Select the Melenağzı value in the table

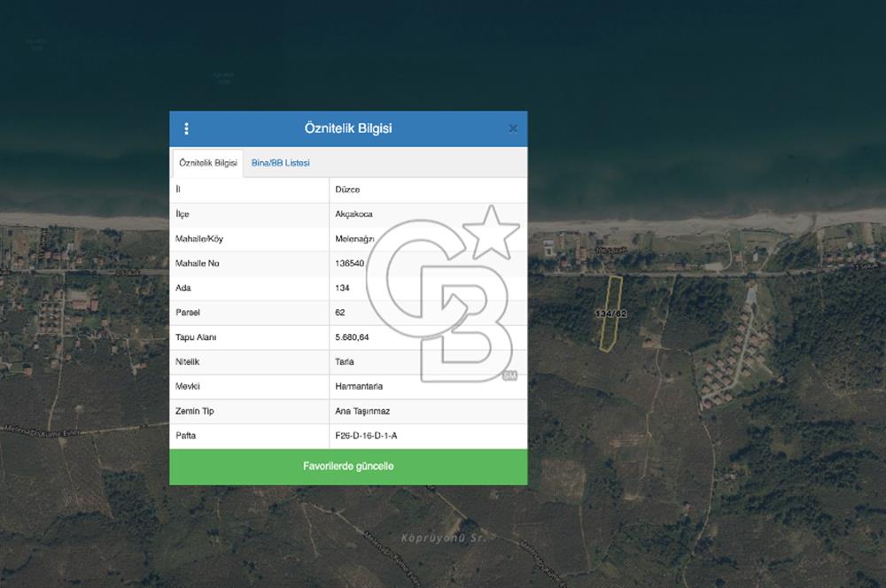click(354, 239)
